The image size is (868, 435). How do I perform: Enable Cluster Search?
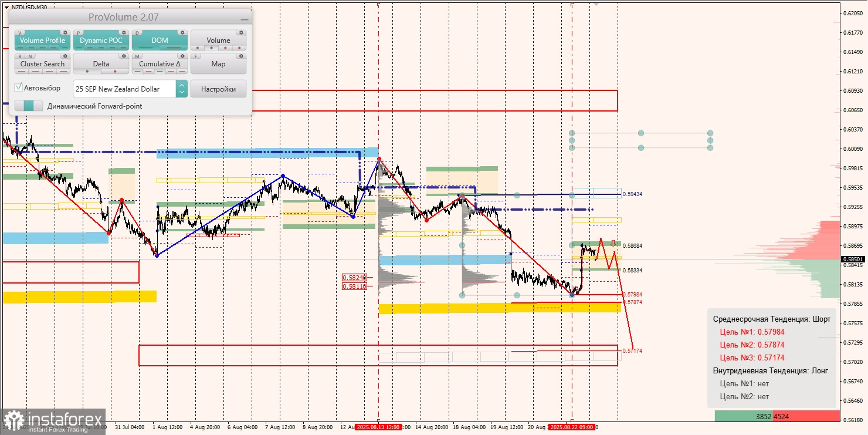[42, 64]
